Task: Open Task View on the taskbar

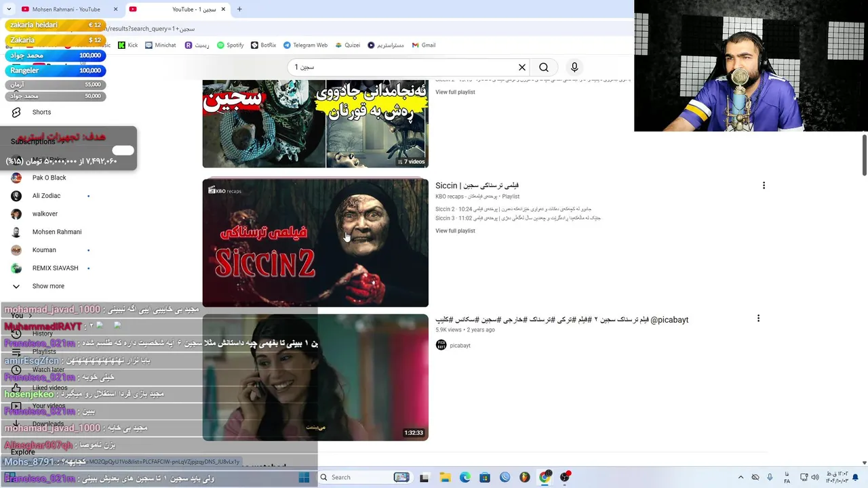Action: [424, 477]
